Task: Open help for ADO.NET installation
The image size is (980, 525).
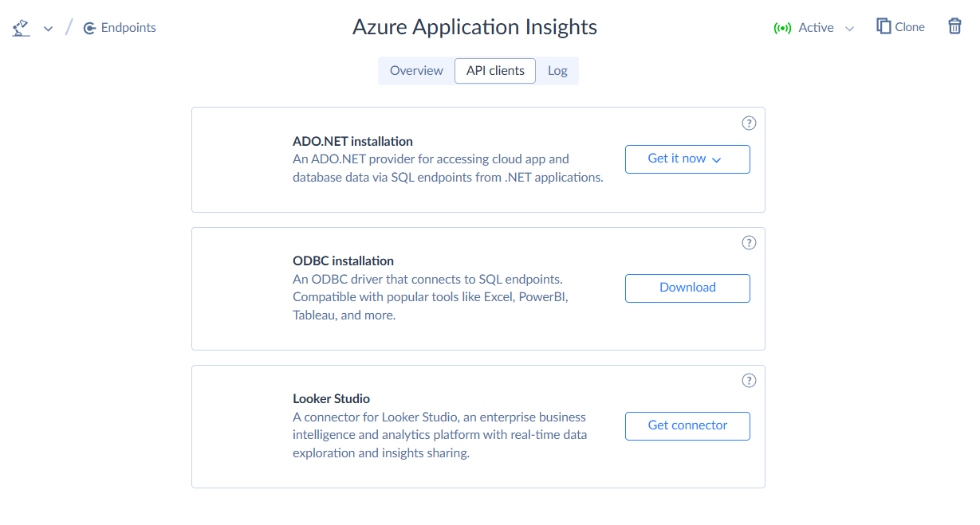Action: tap(749, 123)
